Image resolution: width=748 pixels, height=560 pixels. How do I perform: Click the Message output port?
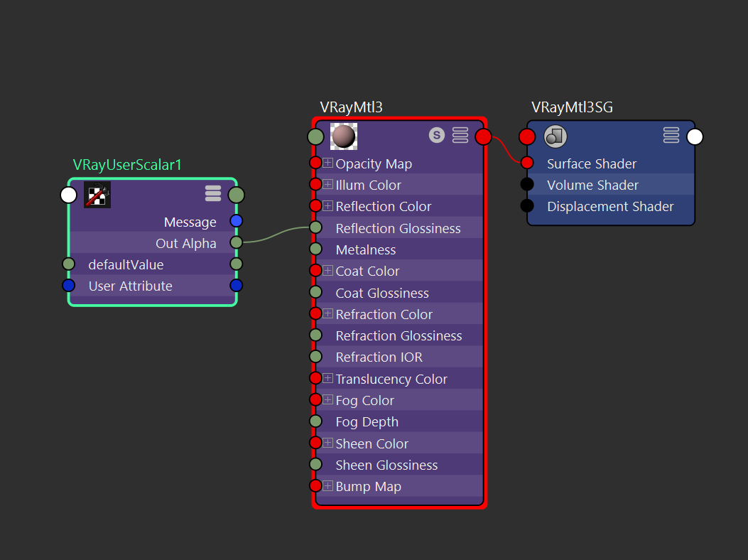pos(236,221)
